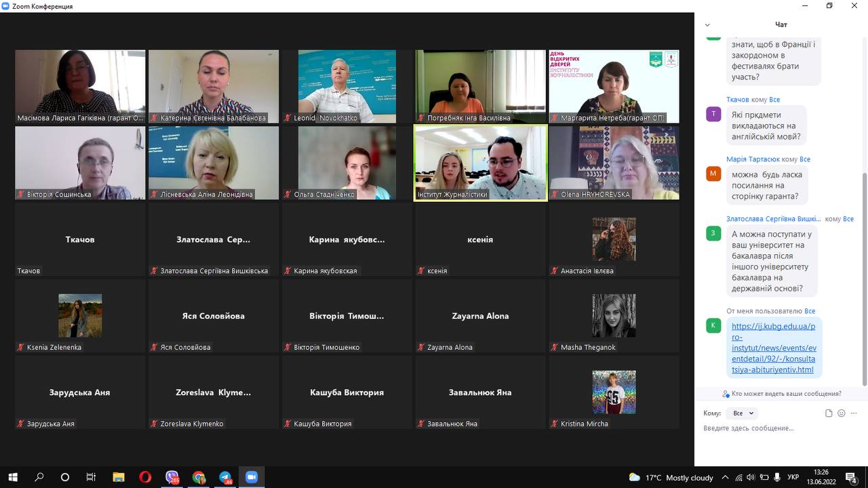Switch the УКР keyboard language indicator

click(x=792, y=477)
